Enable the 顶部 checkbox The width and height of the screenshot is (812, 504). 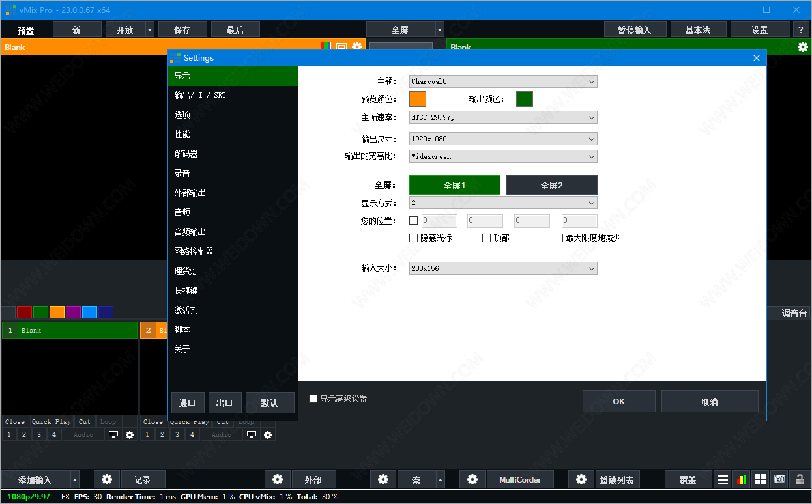click(486, 238)
